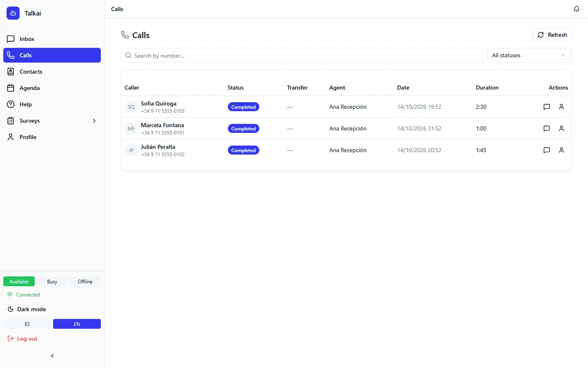View contact for Marcela Fontana call
Screen dimensions: 588x368
[561, 128]
